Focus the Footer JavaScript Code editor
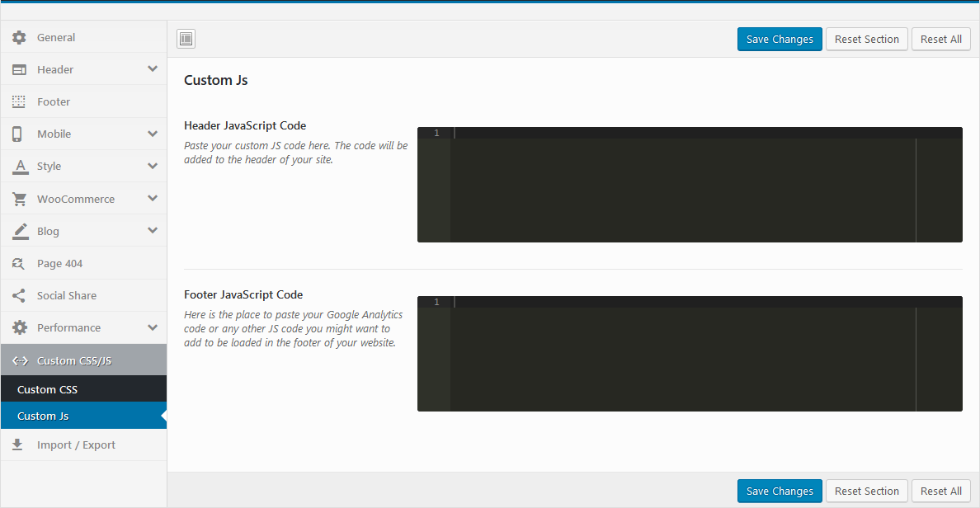980x508 pixels. pos(690,354)
